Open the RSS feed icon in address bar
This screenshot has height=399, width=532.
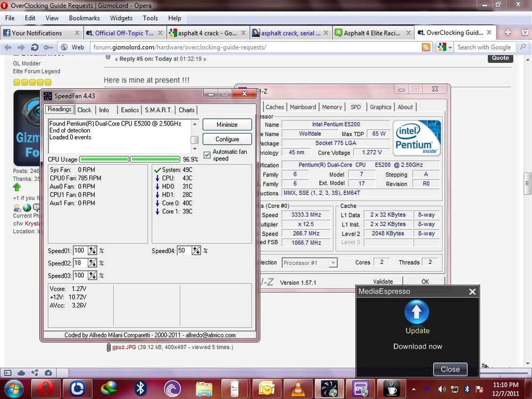426,47
